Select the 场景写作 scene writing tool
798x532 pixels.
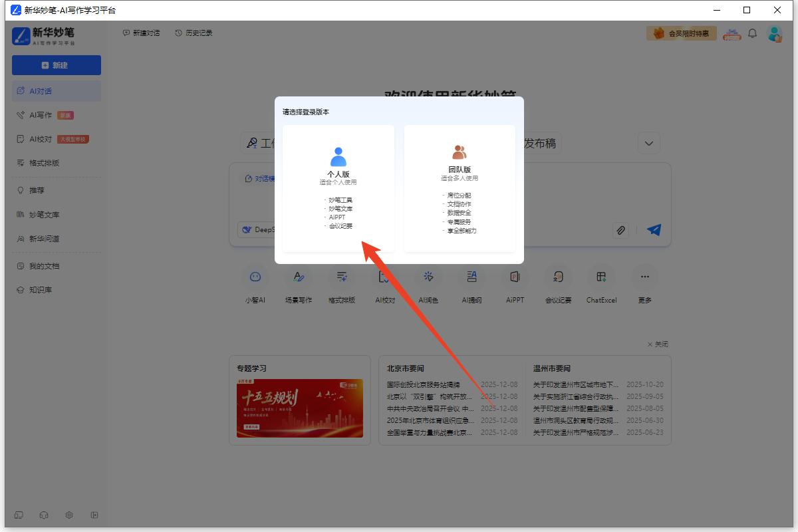(299, 284)
